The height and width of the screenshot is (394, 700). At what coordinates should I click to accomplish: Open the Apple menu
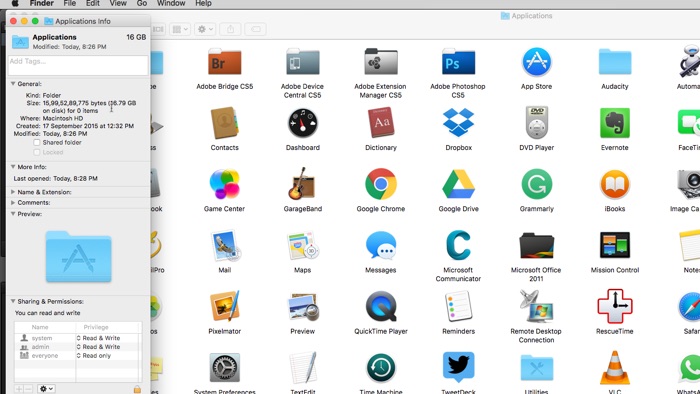(15, 4)
